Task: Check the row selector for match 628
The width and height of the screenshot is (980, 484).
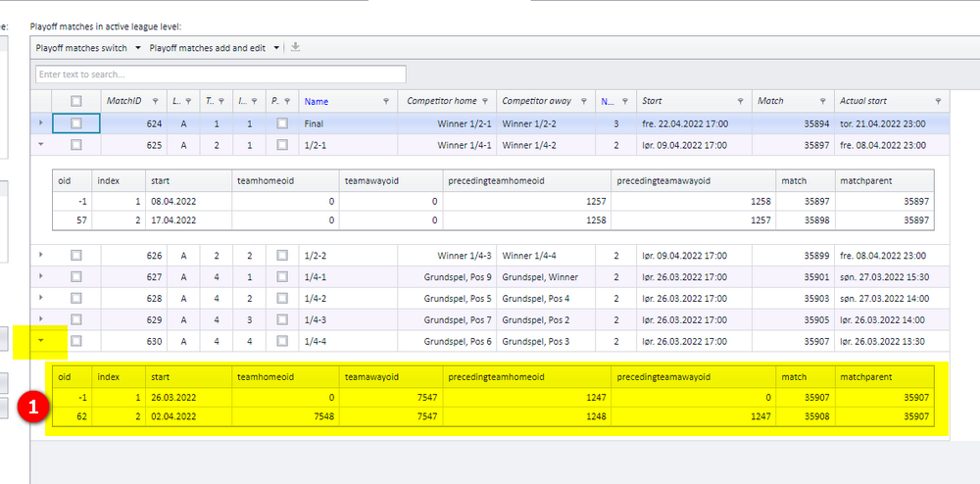Action: [76, 298]
